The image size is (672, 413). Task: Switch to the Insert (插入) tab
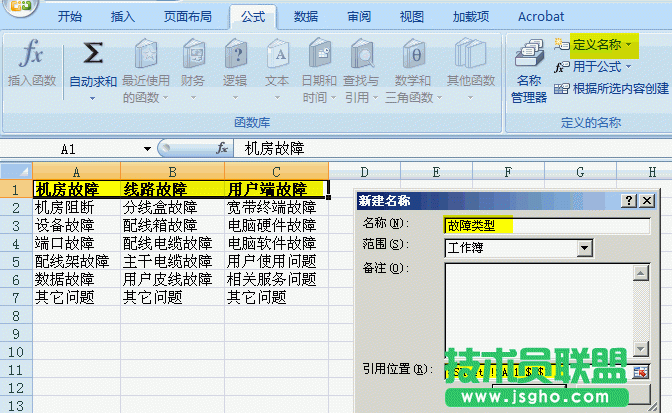(x=123, y=17)
